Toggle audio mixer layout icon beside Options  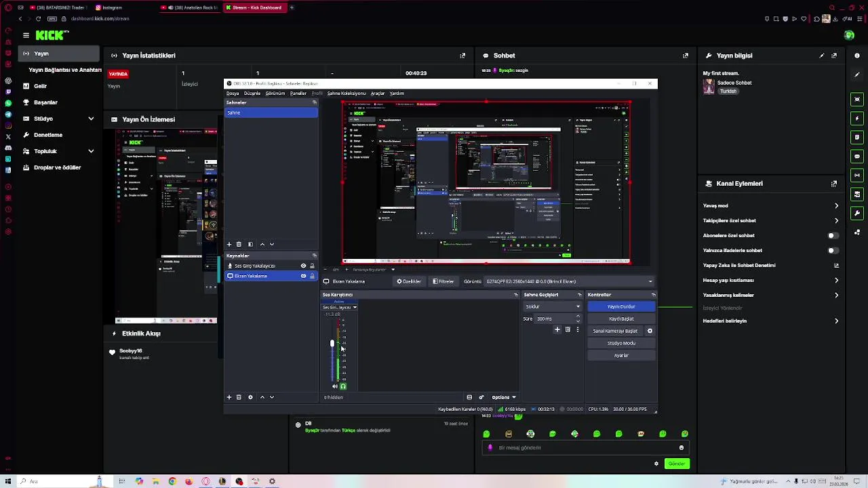(x=469, y=397)
